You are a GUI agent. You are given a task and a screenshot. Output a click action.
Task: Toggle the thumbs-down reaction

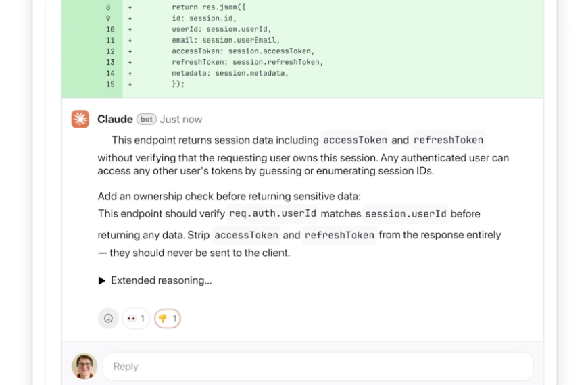tap(167, 318)
